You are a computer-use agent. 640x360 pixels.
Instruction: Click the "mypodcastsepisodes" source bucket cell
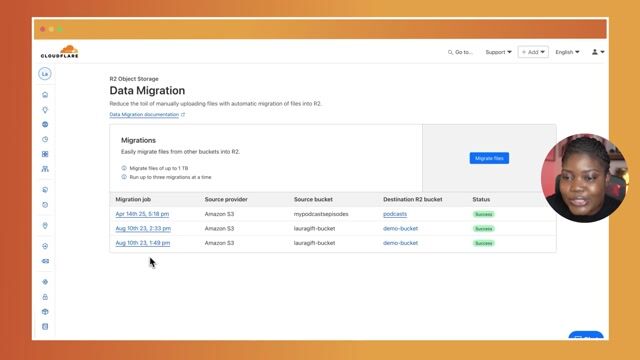tap(321, 214)
